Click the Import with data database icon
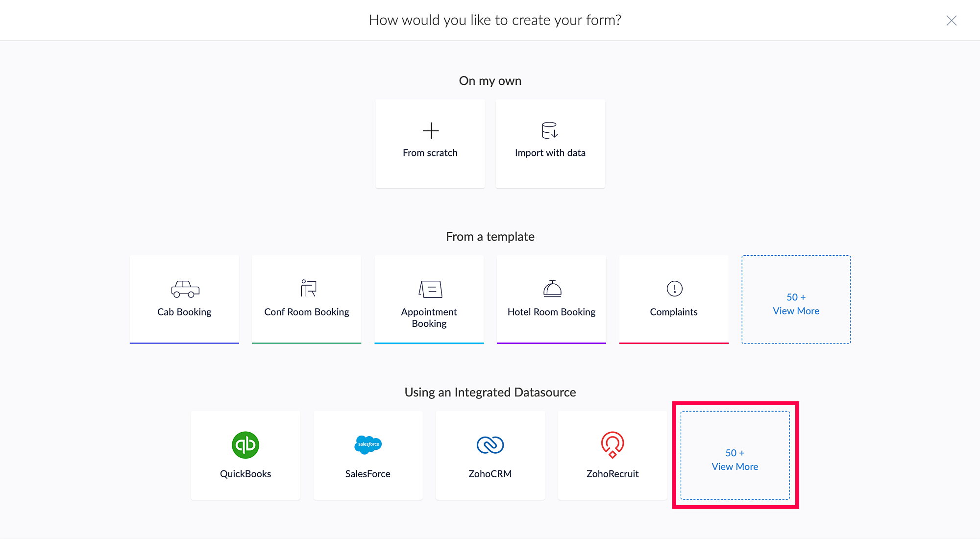 [x=549, y=130]
